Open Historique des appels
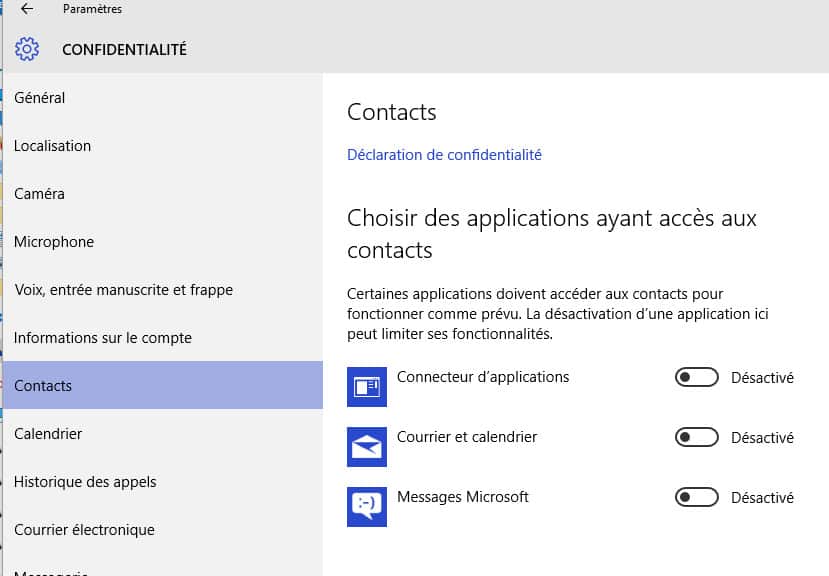Viewport: 829px width, 576px height. point(163,482)
